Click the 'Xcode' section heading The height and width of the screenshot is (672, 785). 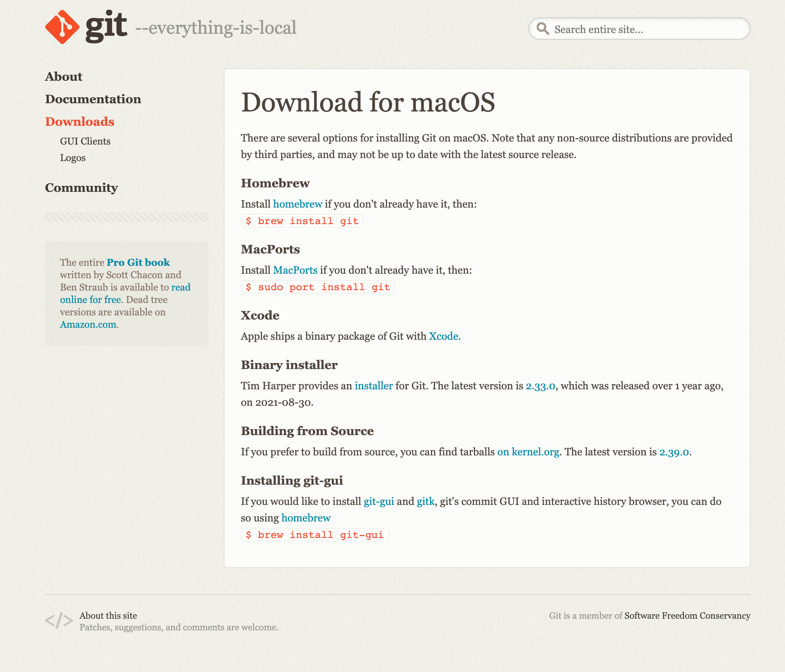[x=260, y=315]
